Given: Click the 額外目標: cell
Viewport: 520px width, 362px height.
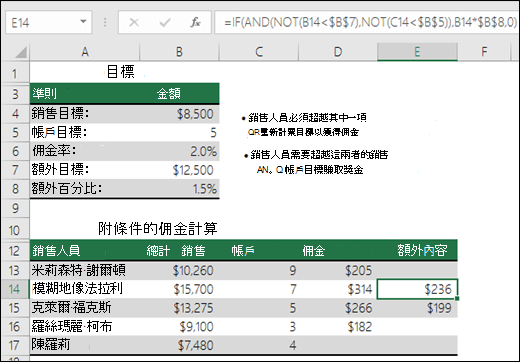Looking at the screenshot, I should click(x=85, y=170).
